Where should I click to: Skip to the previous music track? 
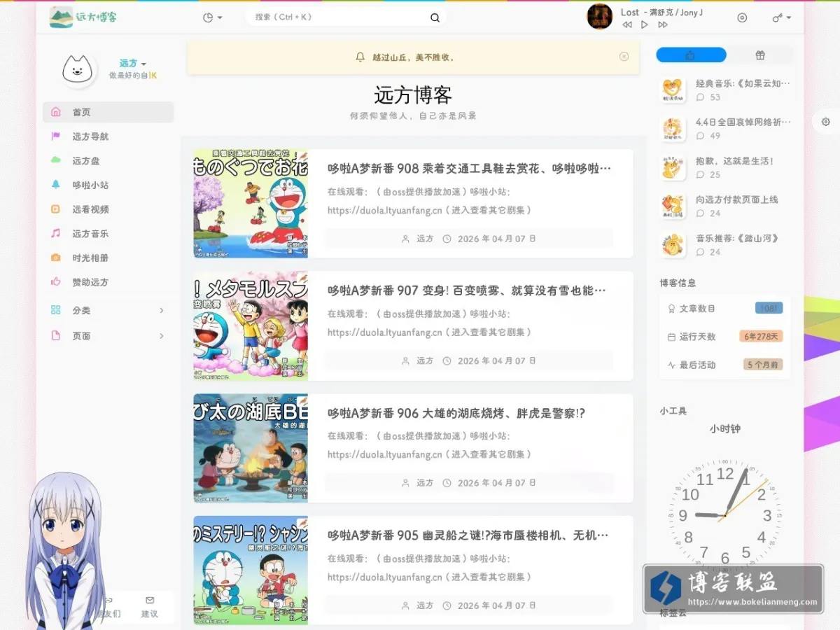point(626,24)
